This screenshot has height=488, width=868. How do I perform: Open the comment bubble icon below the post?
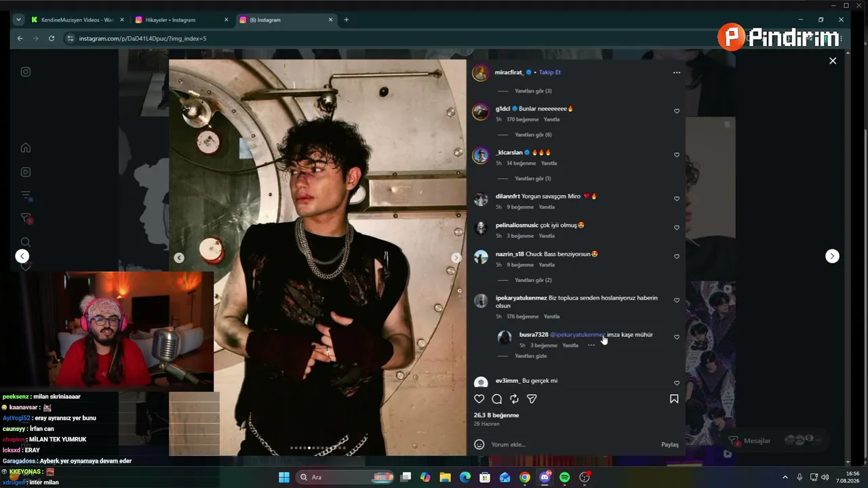(x=497, y=399)
